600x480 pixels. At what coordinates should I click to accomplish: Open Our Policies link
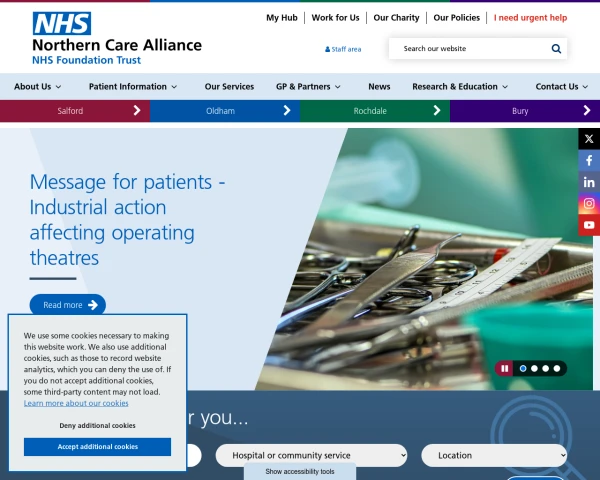point(457,18)
